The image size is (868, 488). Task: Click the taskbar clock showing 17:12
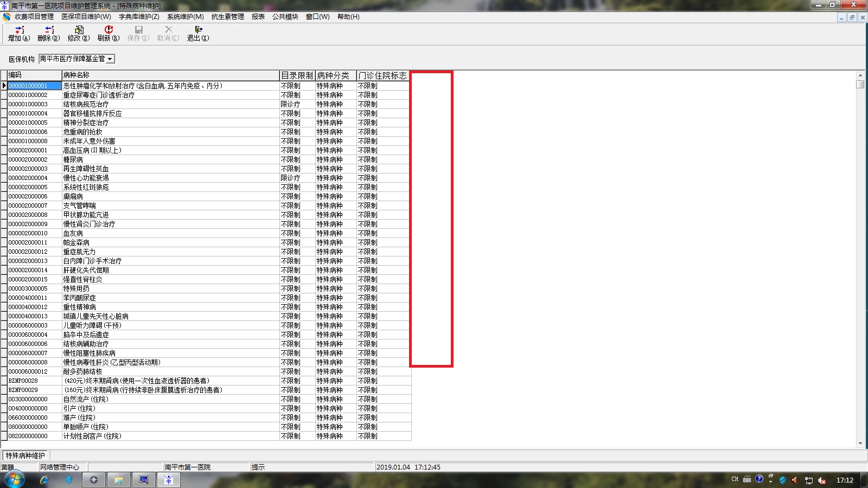(845, 480)
